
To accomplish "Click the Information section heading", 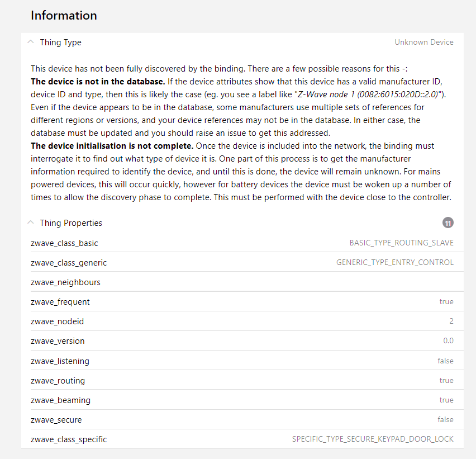I will 64,16.
